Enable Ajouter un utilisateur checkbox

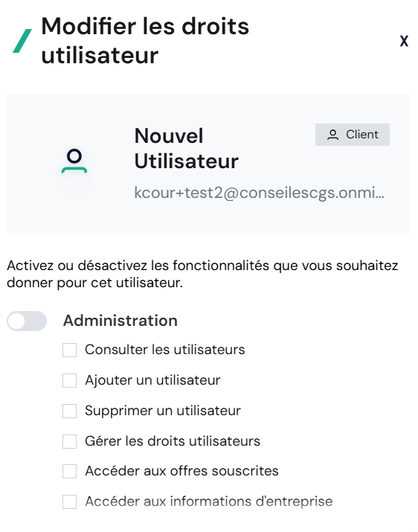pyautogui.click(x=69, y=380)
